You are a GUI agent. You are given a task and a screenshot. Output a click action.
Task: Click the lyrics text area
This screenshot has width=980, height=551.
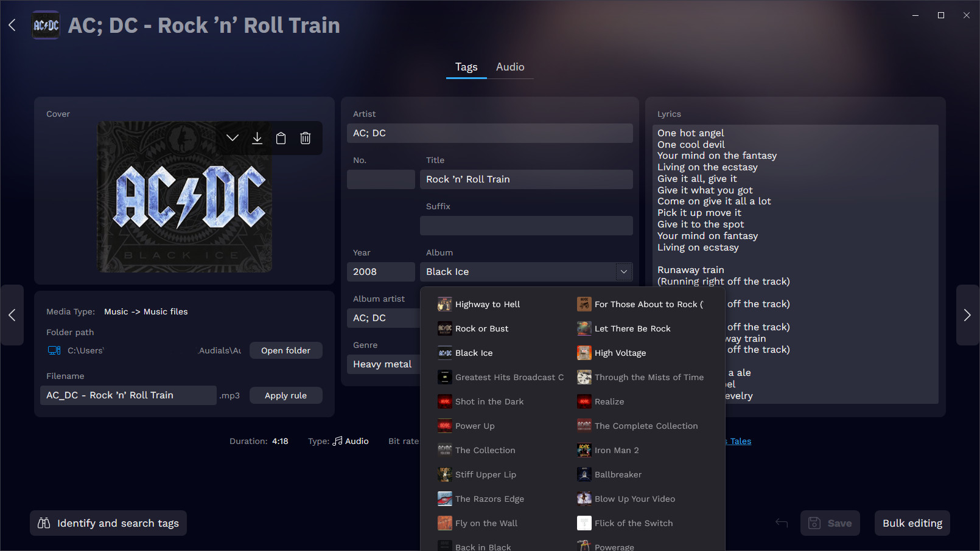tap(796, 264)
